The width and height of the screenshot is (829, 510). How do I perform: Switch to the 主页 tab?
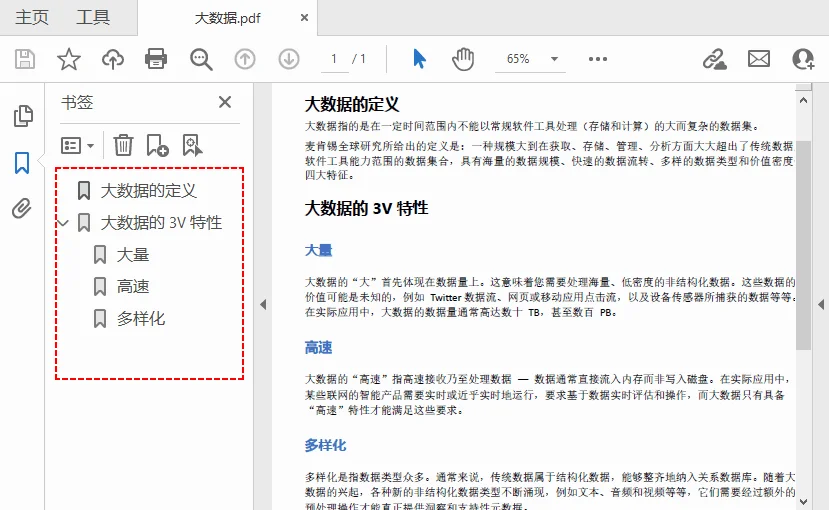[32, 17]
